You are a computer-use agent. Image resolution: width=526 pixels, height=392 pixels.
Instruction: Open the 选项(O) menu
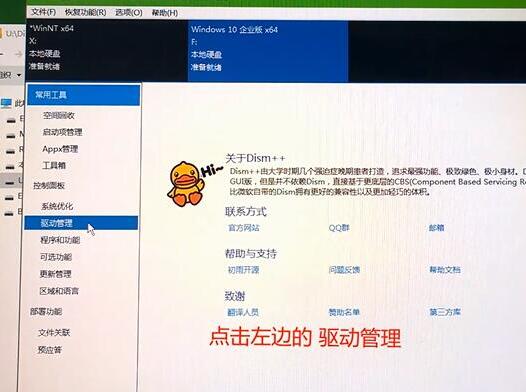128,12
